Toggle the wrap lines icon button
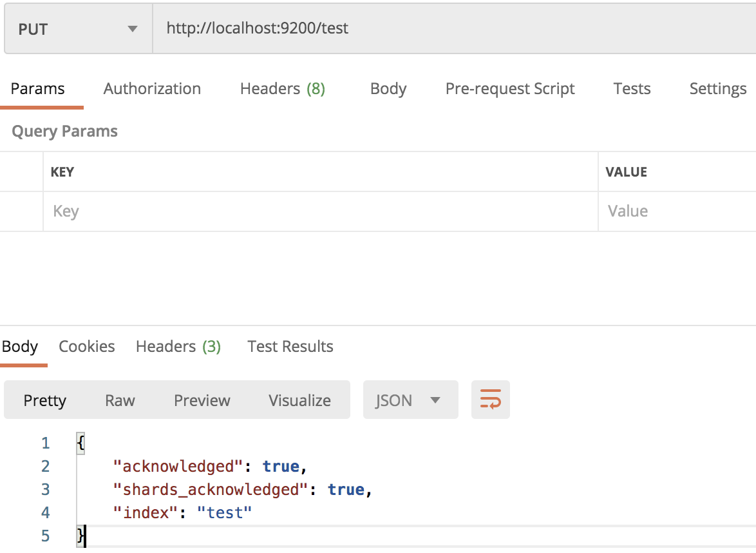This screenshot has height=553, width=756. [x=490, y=400]
